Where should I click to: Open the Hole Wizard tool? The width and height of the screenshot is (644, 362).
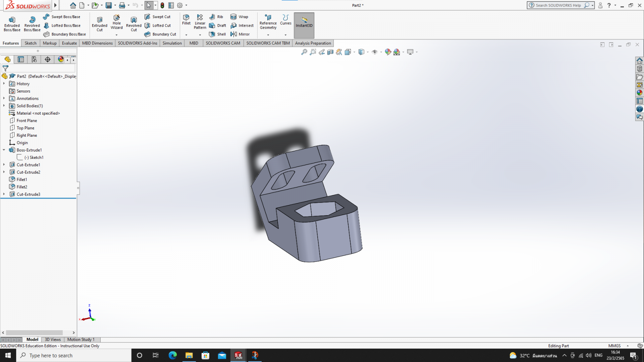117,22
